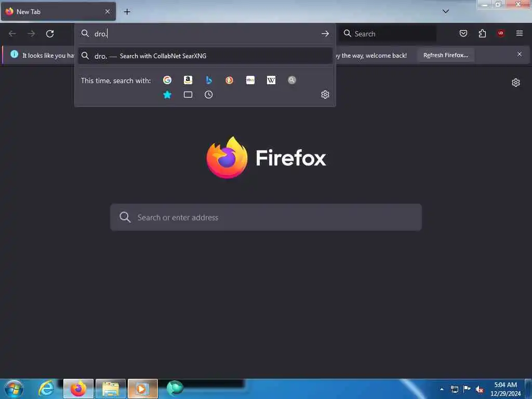Open Windows Media Player from the taskbar

pyautogui.click(x=143, y=389)
